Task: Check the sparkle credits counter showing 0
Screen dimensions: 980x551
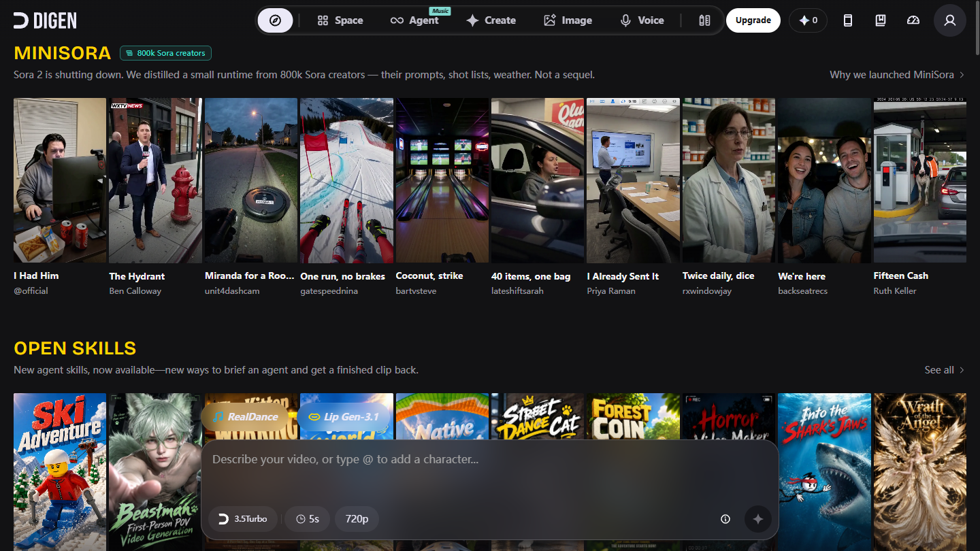Action: tap(808, 20)
